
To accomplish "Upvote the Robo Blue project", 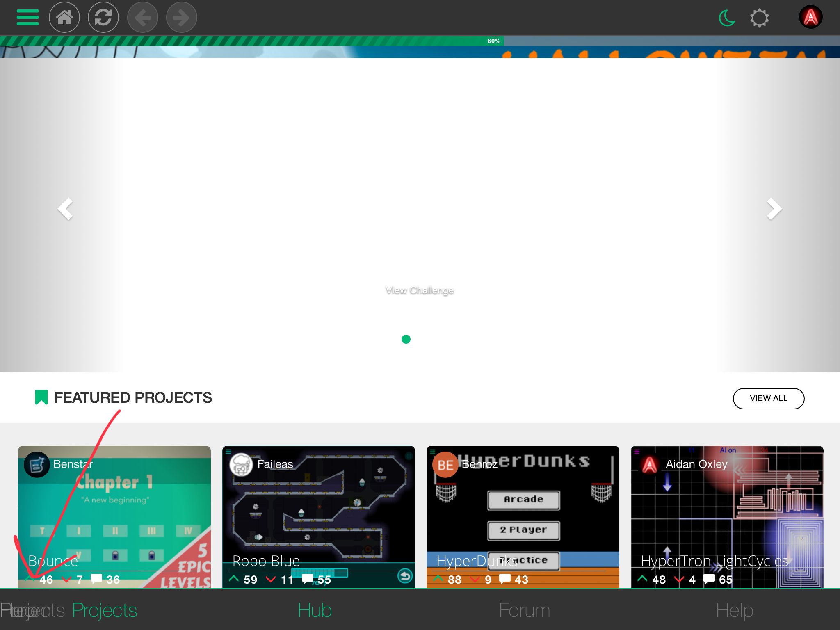I will point(234,579).
